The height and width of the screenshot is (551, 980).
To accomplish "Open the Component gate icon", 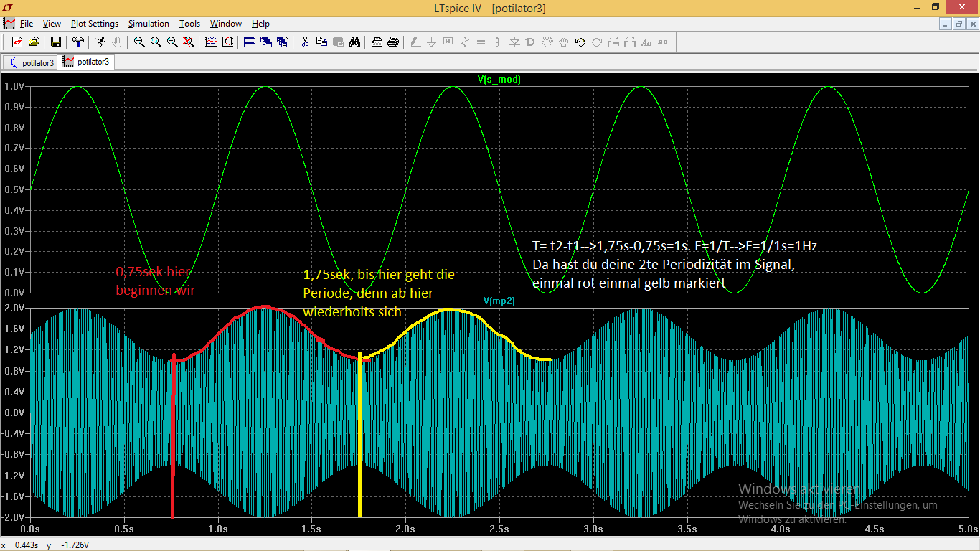I will (x=531, y=42).
